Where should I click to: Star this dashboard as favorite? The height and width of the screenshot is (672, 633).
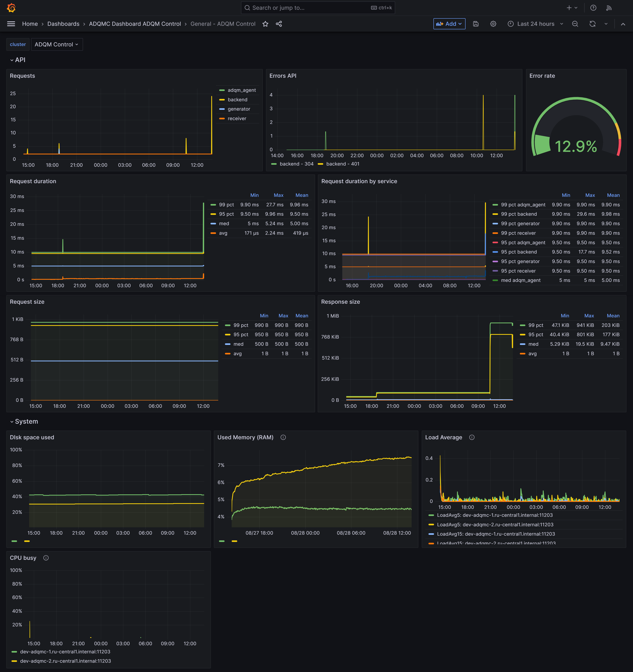266,24
